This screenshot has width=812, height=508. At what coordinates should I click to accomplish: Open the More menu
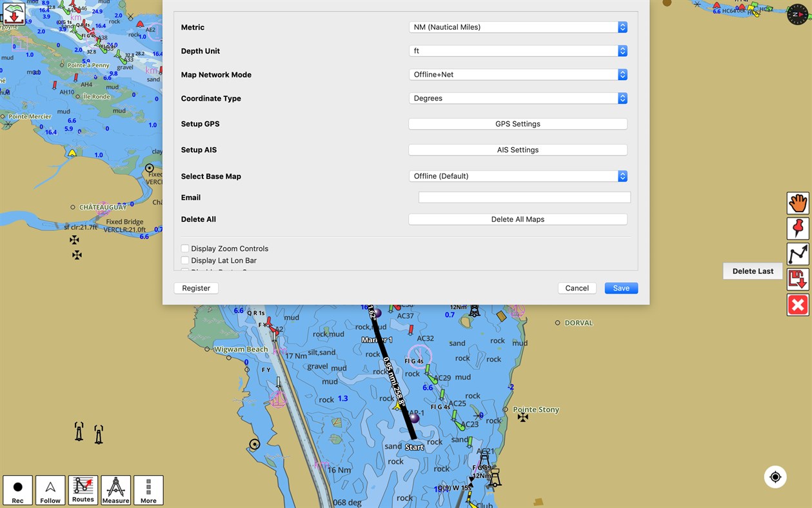148,490
